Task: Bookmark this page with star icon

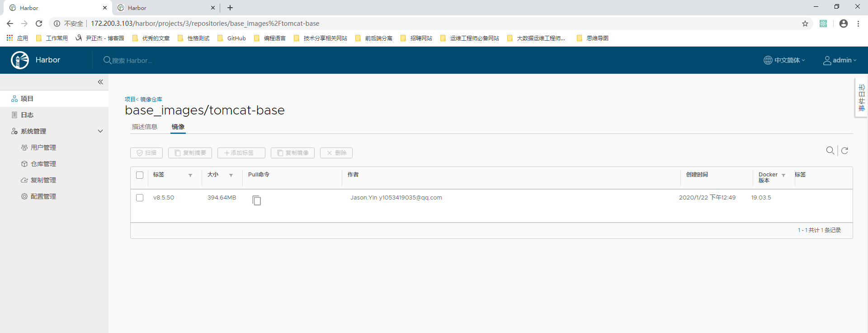Action: click(x=805, y=24)
